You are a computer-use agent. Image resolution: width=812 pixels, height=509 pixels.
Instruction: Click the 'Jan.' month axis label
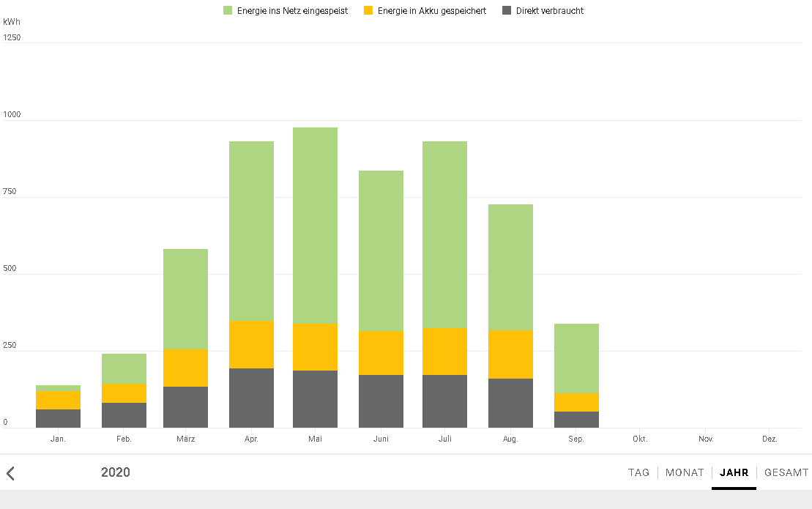pyautogui.click(x=58, y=439)
